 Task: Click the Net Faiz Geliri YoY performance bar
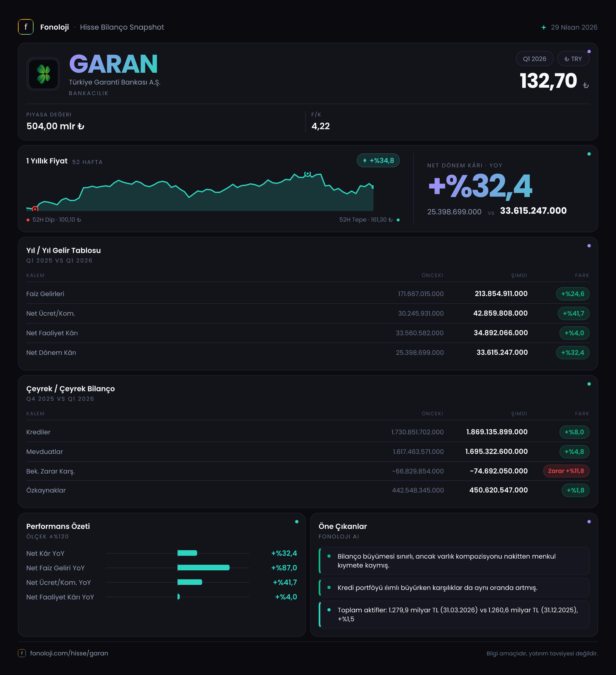(203, 568)
